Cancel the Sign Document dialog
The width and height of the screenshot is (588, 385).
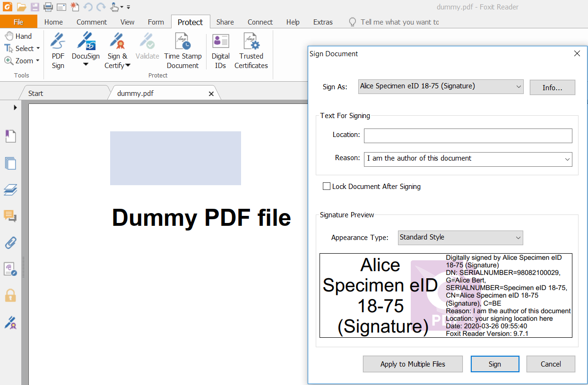click(551, 364)
